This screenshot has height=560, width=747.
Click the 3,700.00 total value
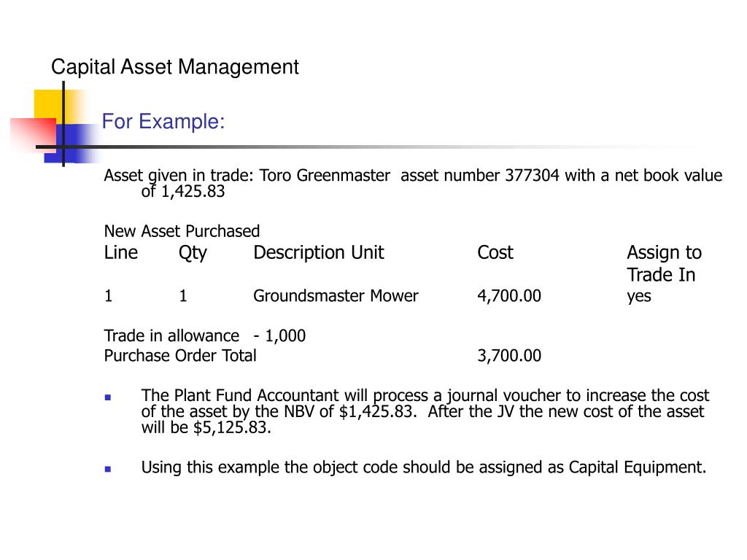click(509, 356)
